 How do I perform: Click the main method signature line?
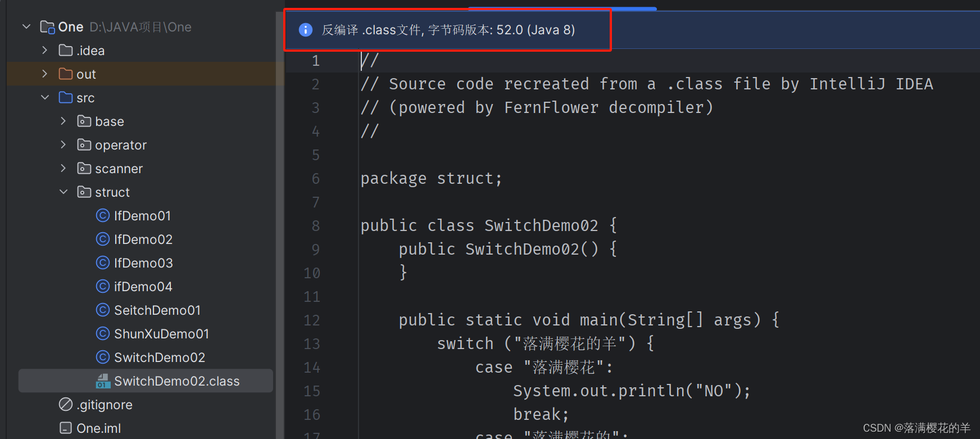[x=589, y=320]
